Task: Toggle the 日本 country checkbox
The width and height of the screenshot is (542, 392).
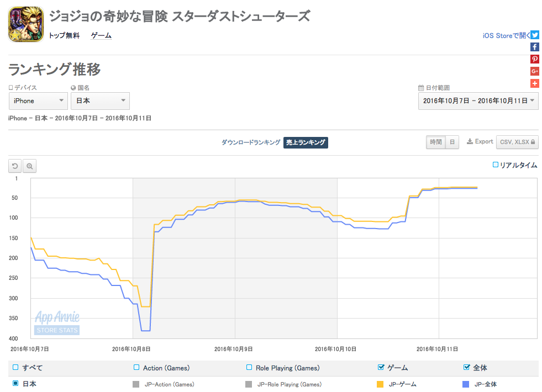Action: pos(15,383)
